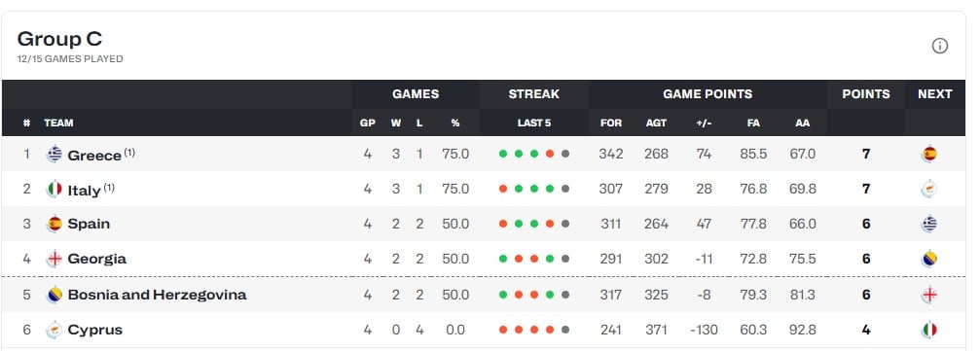The width and height of the screenshot is (980, 351).
Task: Click the info icon beside Group C
Action: click(939, 46)
